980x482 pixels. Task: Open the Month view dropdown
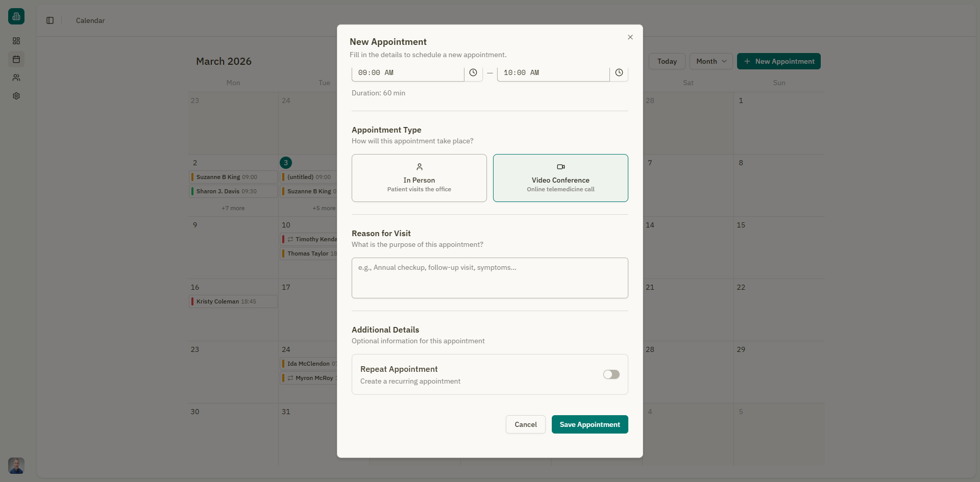[x=710, y=61]
